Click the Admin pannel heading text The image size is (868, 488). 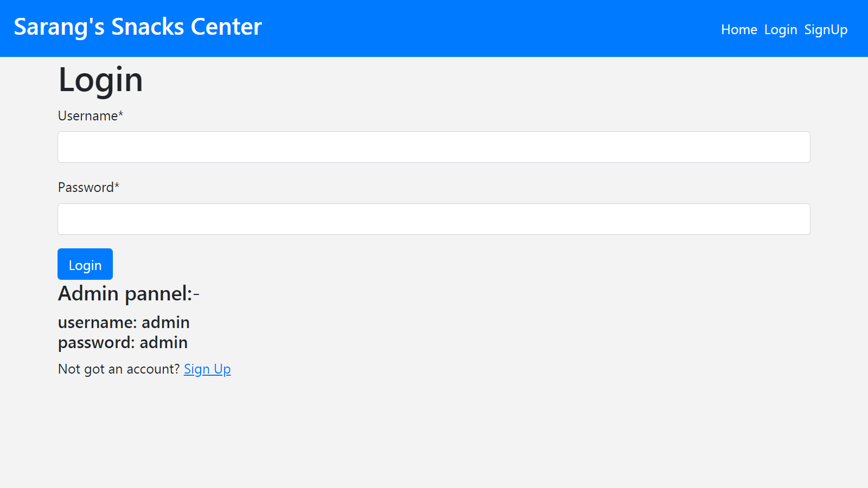[x=129, y=293]
